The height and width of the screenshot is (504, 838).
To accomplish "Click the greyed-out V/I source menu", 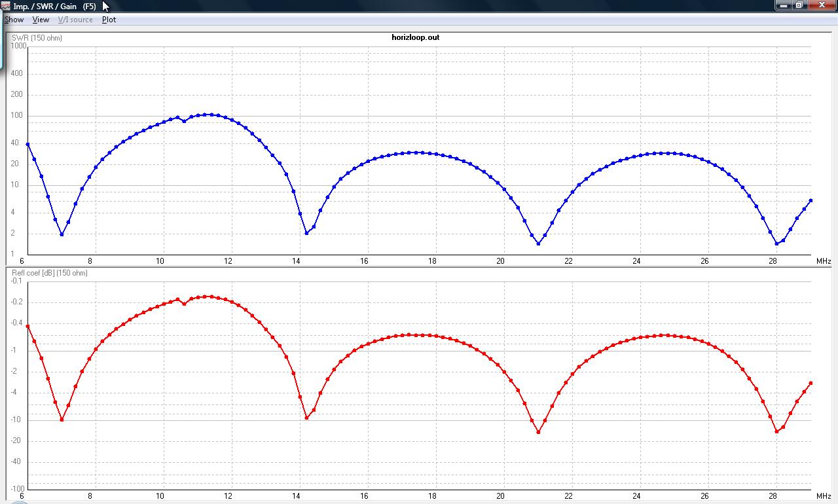I will [75, 20].
